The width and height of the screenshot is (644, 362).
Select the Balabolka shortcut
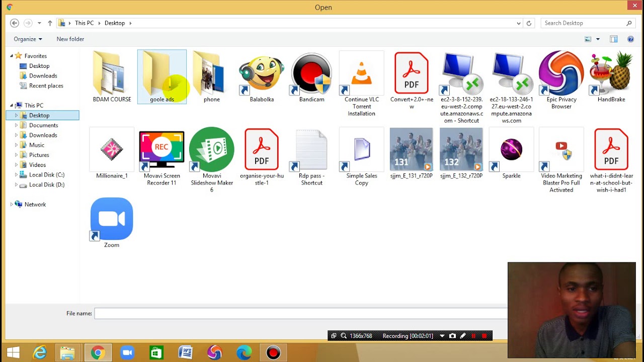point(262,77)
